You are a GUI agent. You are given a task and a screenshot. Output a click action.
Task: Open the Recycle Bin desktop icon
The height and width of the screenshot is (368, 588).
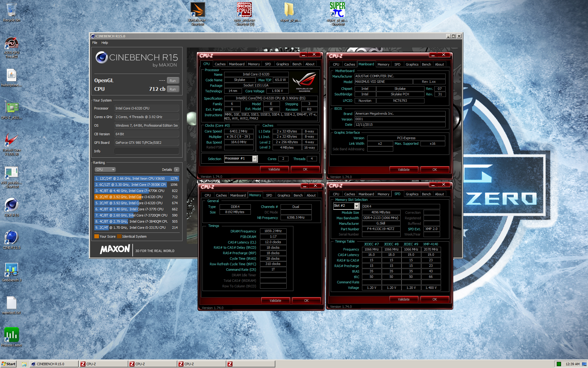pyautogui.click(x=11, y=12)
